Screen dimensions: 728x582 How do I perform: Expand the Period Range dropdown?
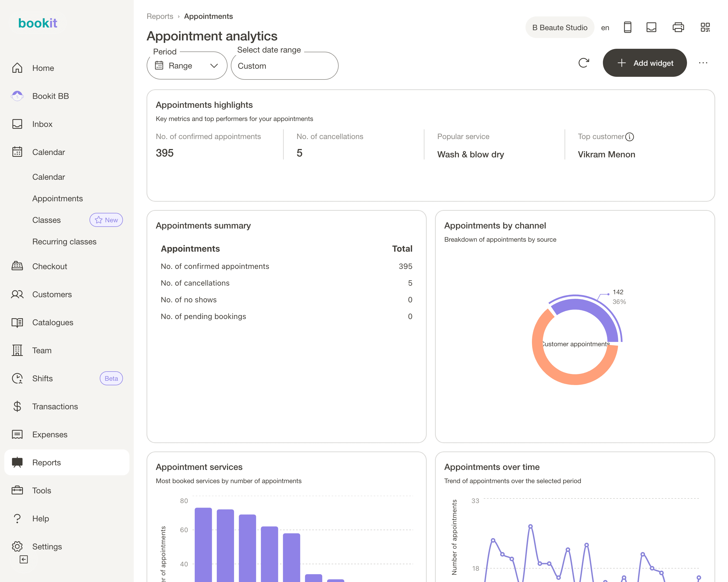point(187,65)
